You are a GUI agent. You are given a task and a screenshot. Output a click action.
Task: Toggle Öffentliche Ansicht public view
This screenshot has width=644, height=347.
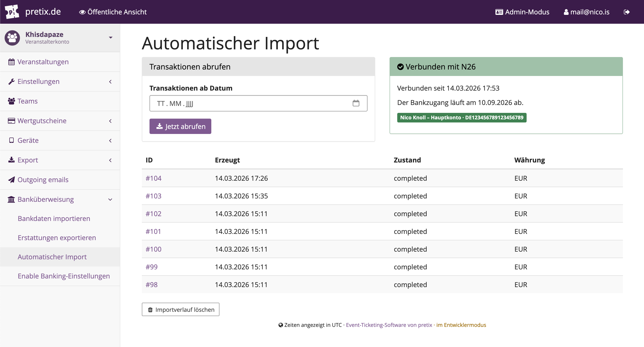(x=113, y=12)
